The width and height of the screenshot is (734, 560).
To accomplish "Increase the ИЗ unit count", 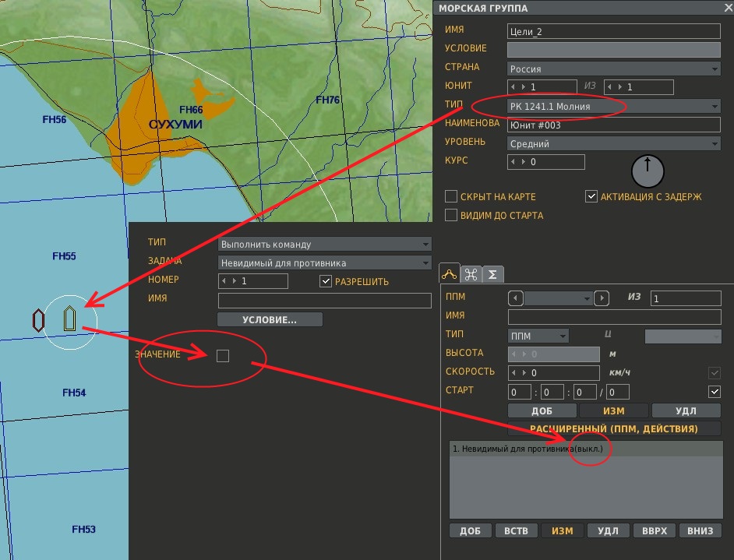I will coord(619,87).
